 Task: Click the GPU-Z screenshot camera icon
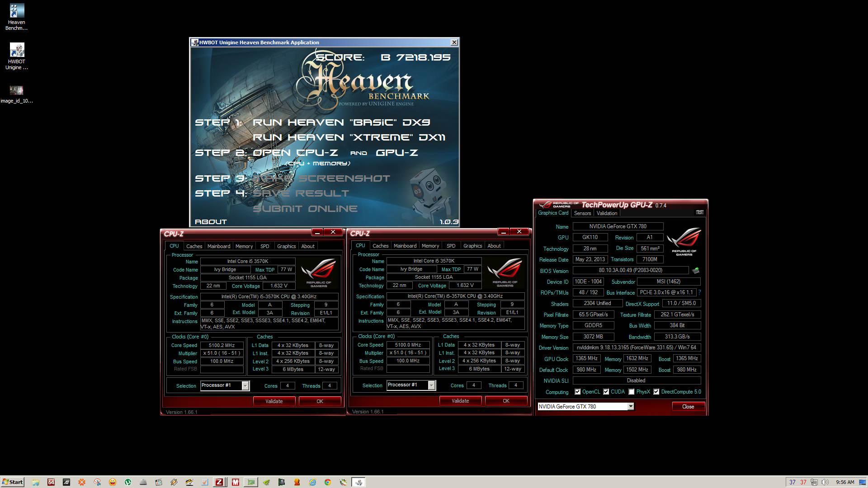click(x=699, y=212)
